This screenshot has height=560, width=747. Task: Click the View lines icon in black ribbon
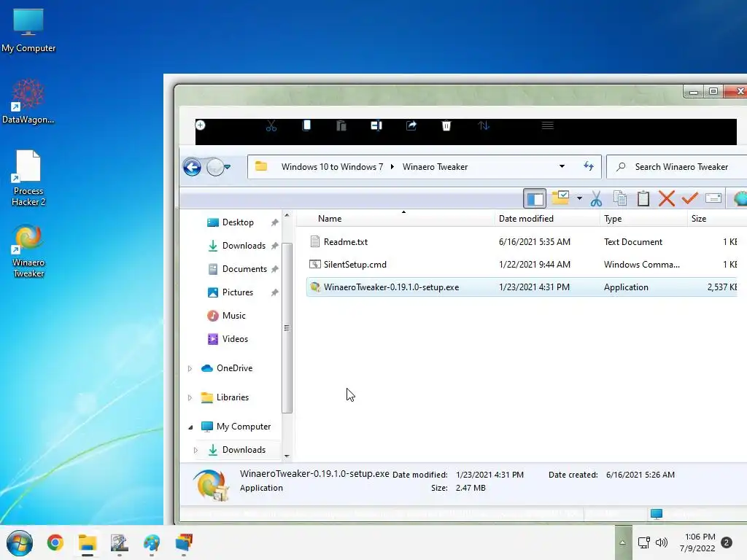547,125
